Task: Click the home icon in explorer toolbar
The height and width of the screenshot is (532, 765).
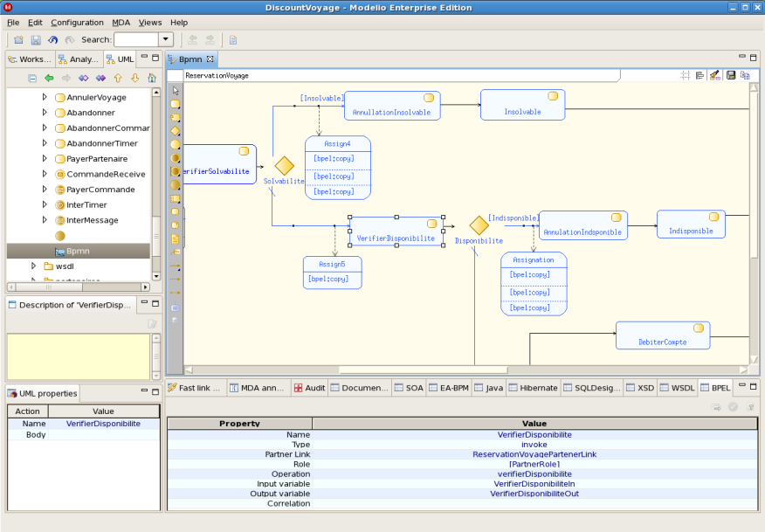Action: pyautogui.click(x=152, y=78)
